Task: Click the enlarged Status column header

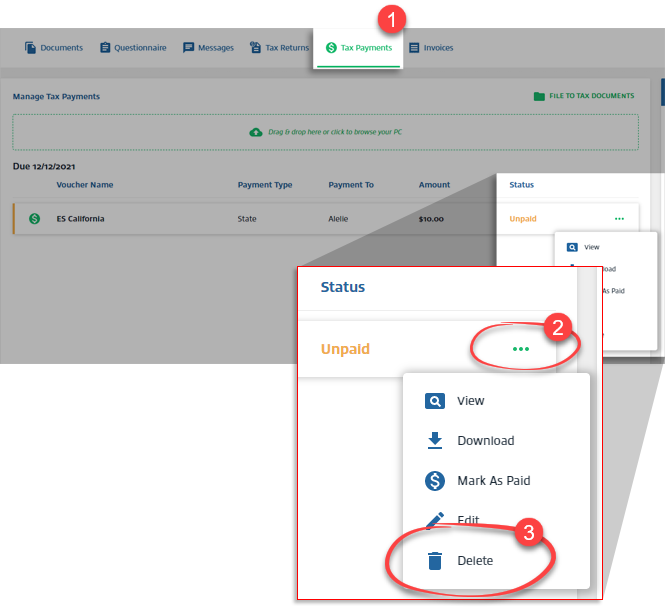Action: coord(342,287)
